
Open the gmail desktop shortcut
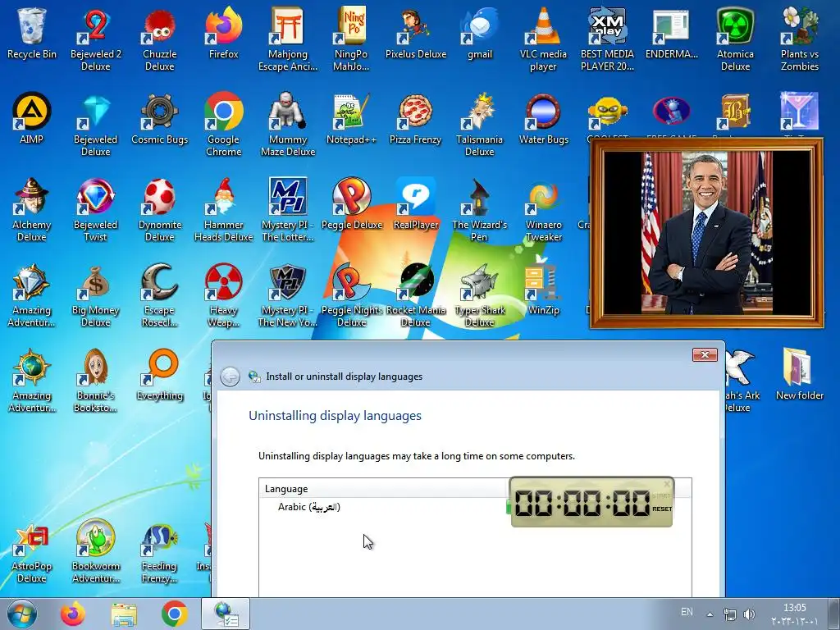tap(479, 33)
